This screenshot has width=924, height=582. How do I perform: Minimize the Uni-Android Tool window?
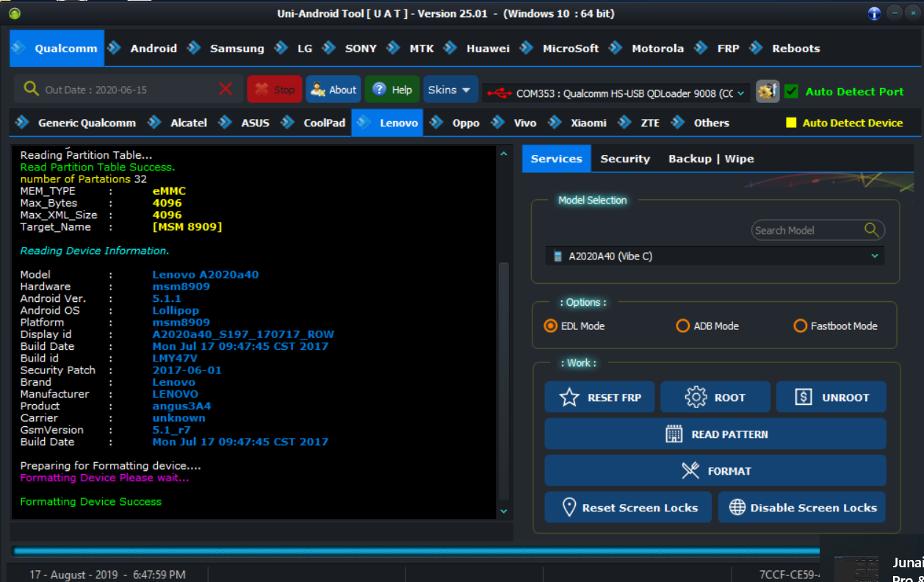point(894,13)
